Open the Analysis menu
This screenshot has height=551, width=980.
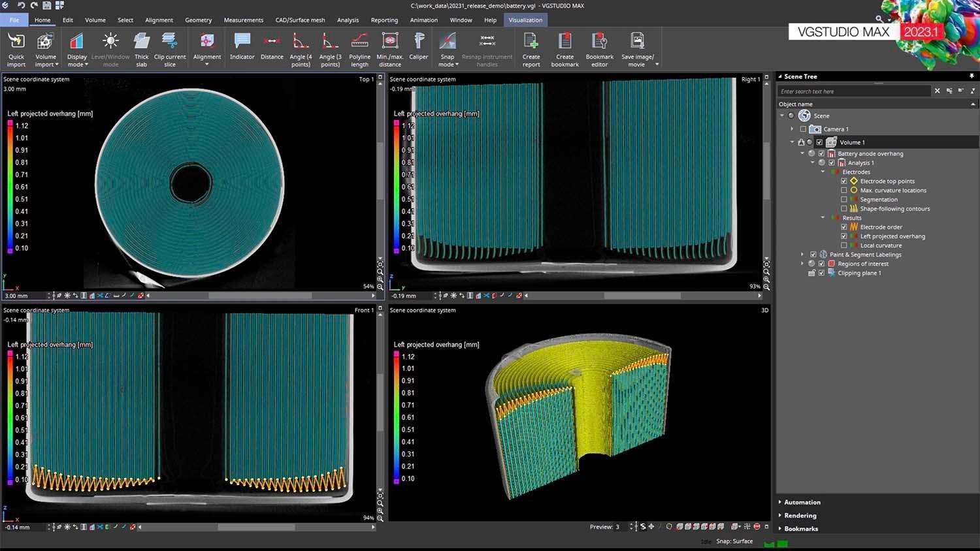pos(348,20)
